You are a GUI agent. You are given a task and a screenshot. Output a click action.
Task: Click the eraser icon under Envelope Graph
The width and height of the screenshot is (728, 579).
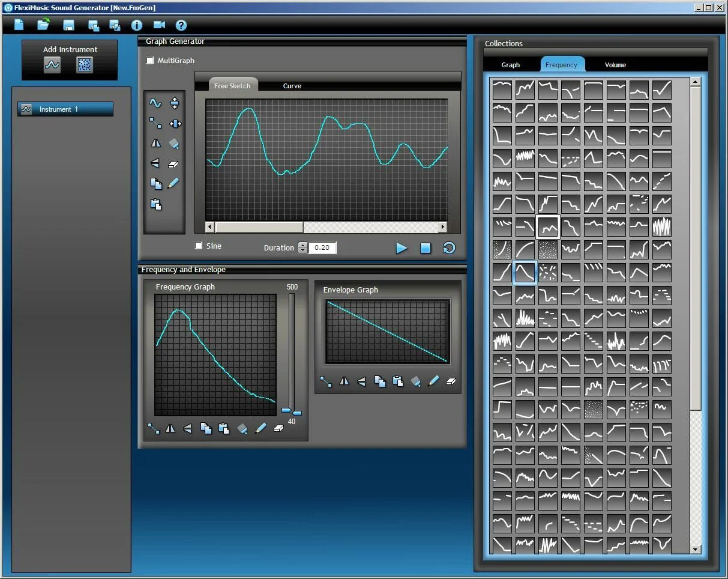pyautogui.click(x=451, y=381)
